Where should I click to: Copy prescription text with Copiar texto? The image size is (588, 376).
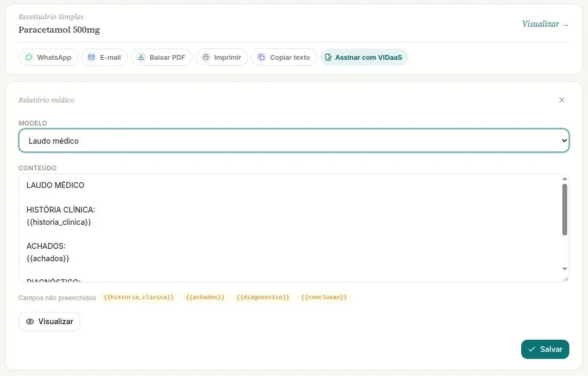click(x=284, y=57)
